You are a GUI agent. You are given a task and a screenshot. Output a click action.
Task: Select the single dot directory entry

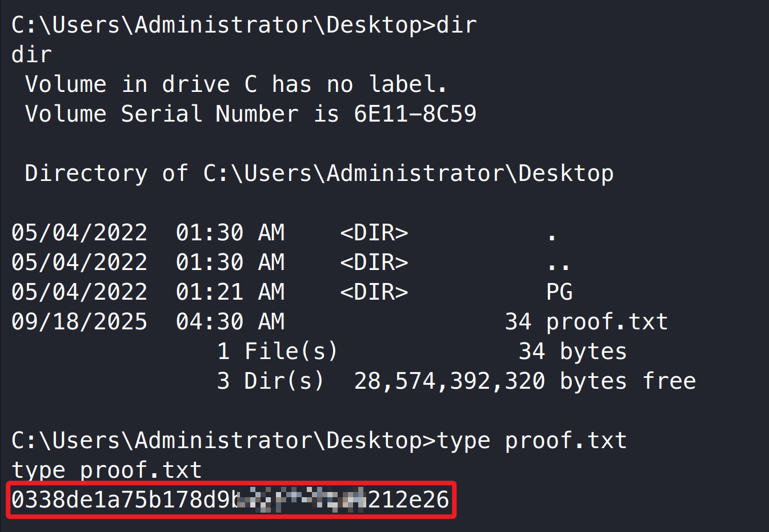coord(551,234)
